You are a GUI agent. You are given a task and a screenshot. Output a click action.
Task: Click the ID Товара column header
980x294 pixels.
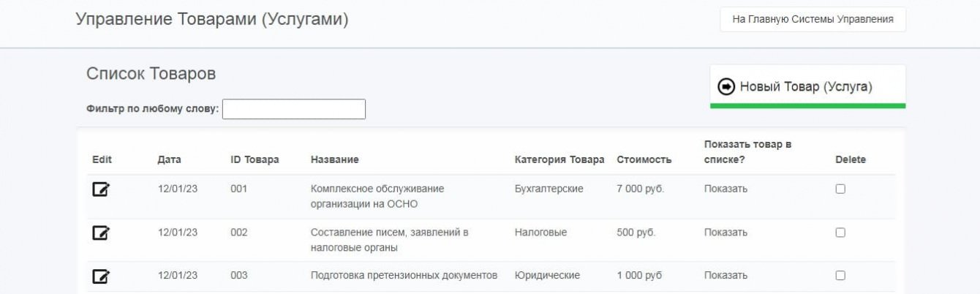(x=255, y=159)
